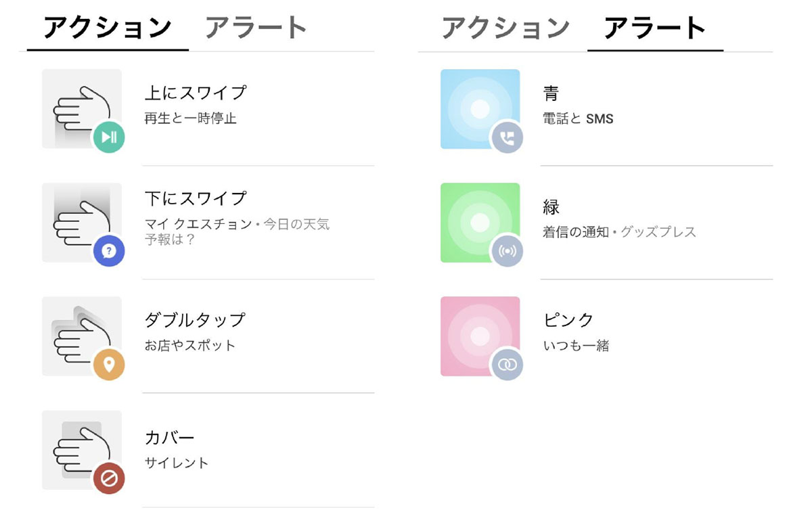Switch to the アラート tab in left panel

click(x=256, y=28)
